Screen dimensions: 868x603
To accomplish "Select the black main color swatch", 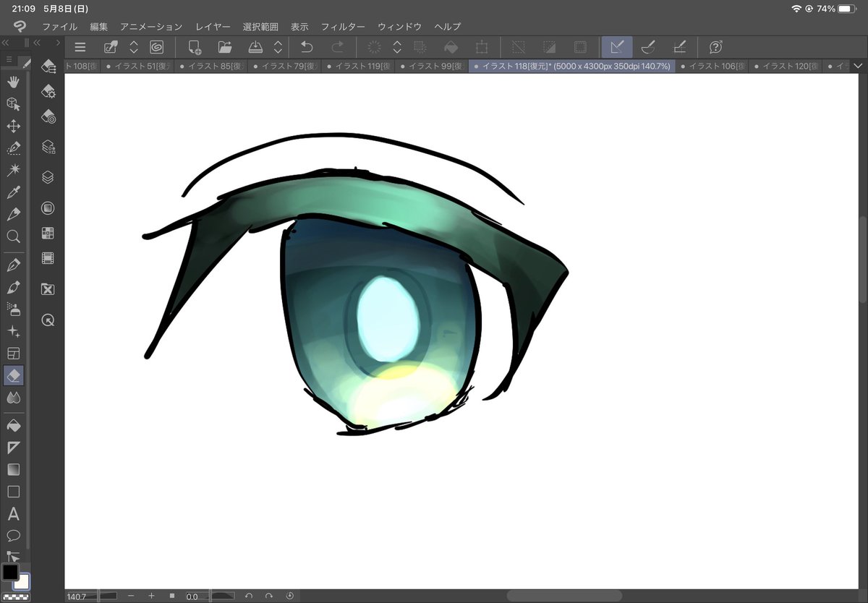I will tap(10, 573).
